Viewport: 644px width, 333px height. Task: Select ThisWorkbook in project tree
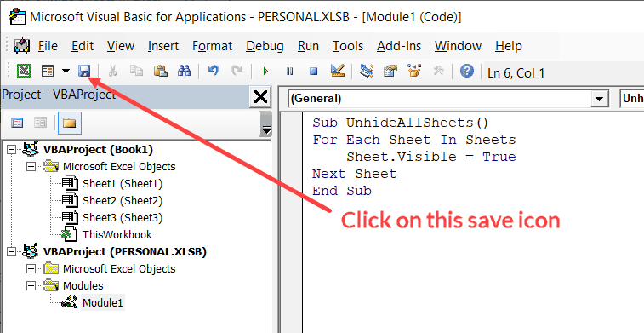click(x=117, y=234)
